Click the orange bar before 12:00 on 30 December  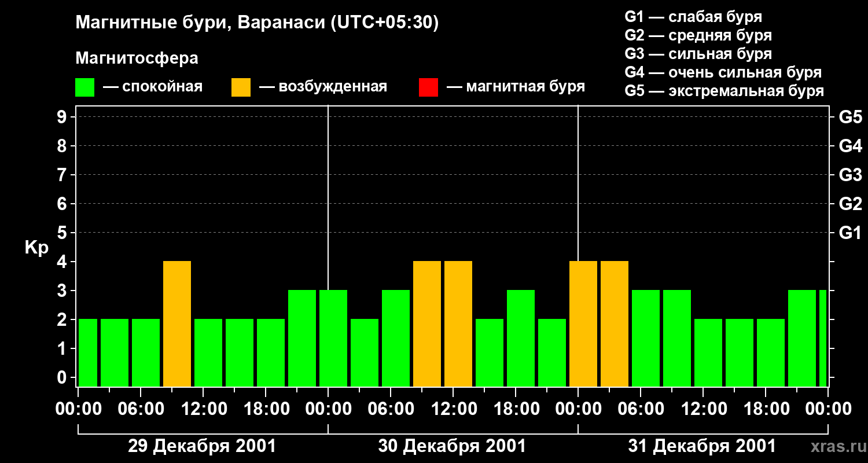click(427, 324)
